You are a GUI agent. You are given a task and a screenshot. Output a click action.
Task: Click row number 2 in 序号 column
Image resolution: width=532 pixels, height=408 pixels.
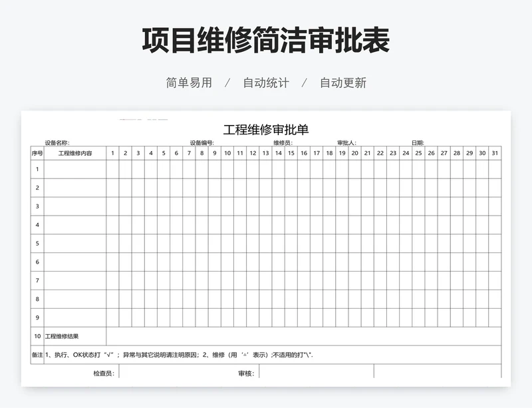[37, 188]
